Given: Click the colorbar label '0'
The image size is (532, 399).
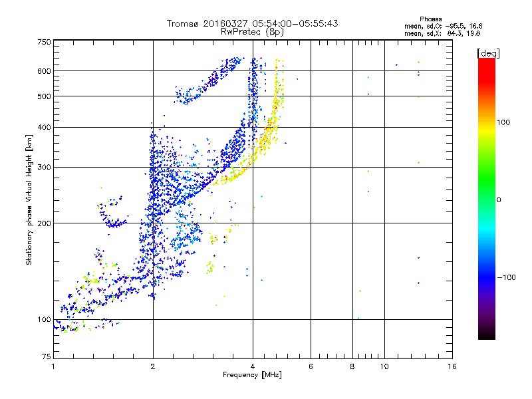Looking at the screenshot, I should pyautogui.click(x=499, y=200).
